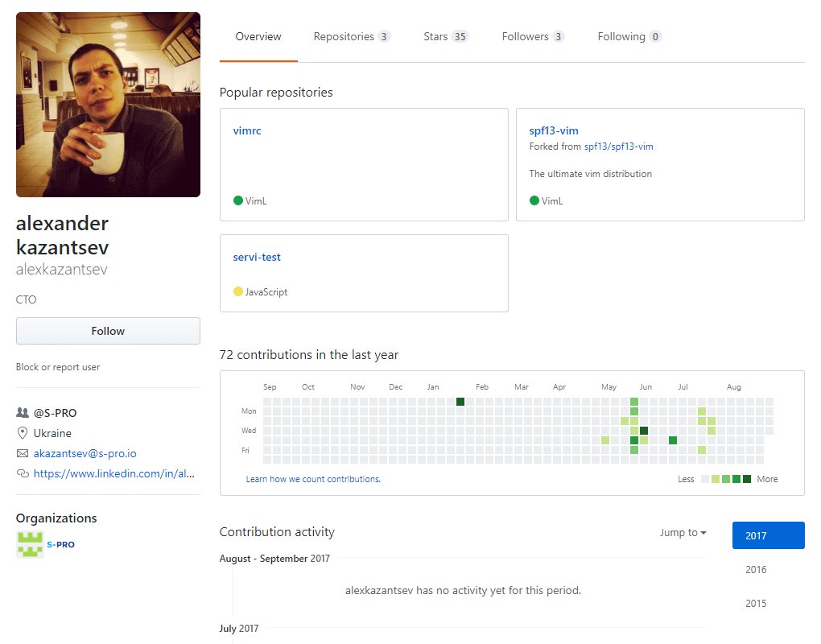Open the Stars tab

(446, 37)
